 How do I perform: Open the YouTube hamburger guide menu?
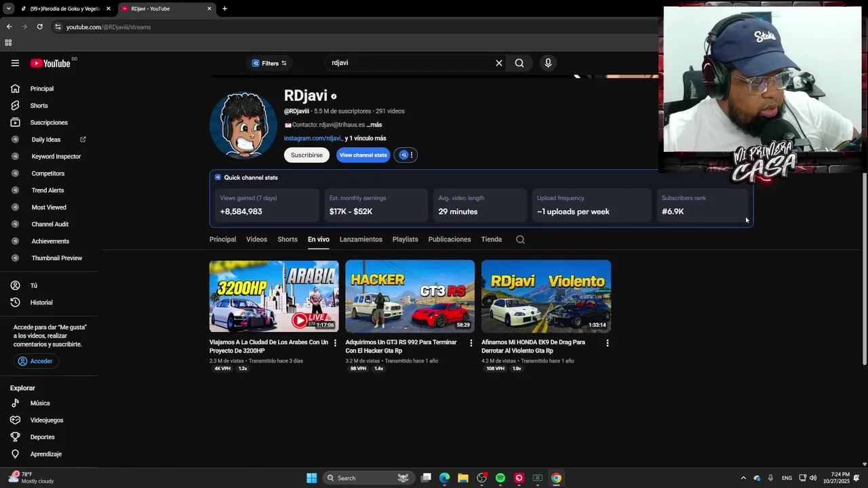click(x=15, y=63)
